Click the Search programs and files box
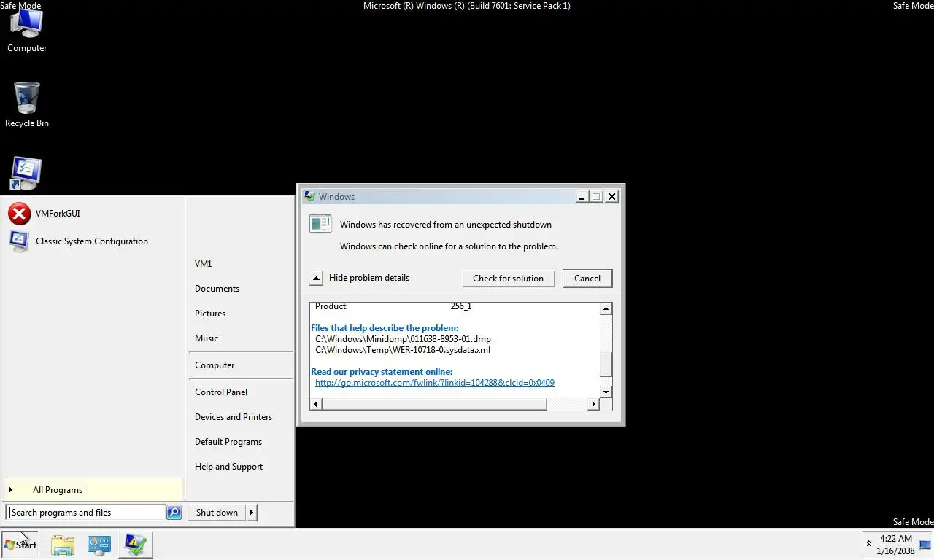The image size is (934, 560). coord(85,513)
